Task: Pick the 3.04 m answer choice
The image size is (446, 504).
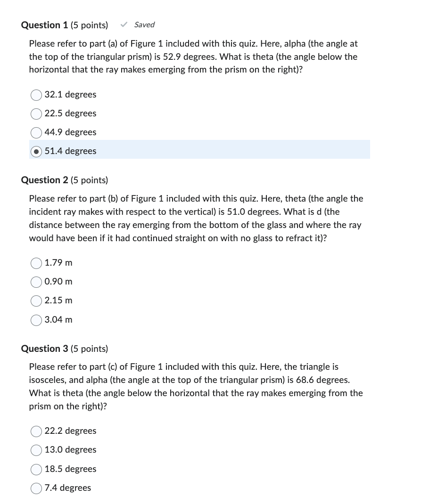Action: [x=36, y=320]
